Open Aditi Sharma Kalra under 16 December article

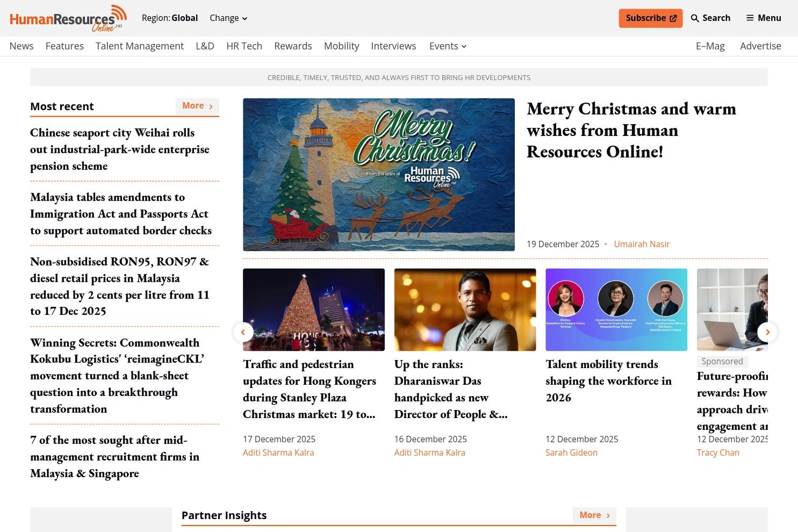click(x=430, y=452)
